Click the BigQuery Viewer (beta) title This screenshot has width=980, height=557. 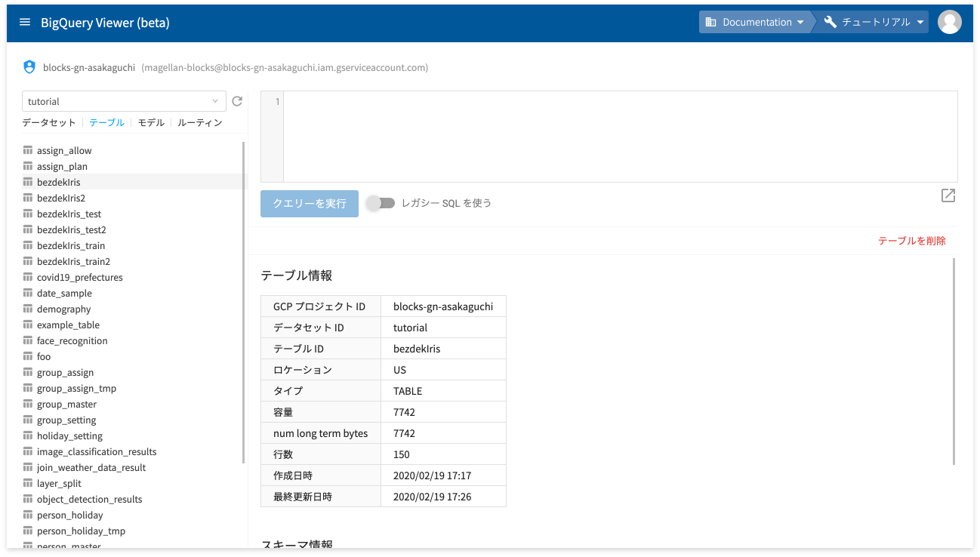pyautogui.click(x=105, y=23)
